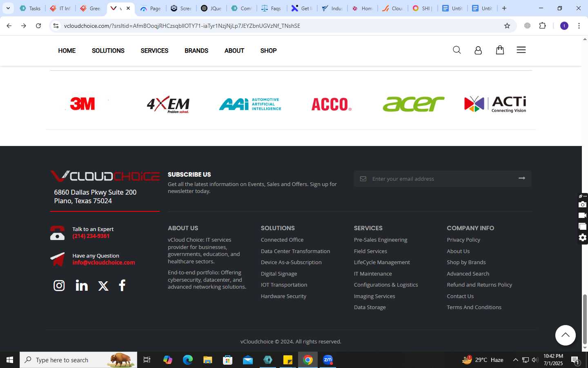Viewport: 588px width, 368px height.
Task: Visit the LinkedIn social icon in footer
Action: coord(82,285)
